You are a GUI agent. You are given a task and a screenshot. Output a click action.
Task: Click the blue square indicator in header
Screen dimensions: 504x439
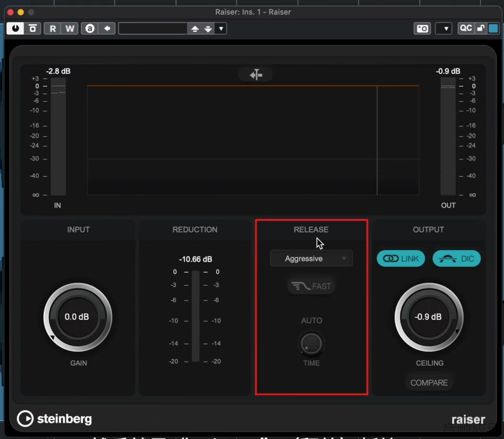[493, 28]
